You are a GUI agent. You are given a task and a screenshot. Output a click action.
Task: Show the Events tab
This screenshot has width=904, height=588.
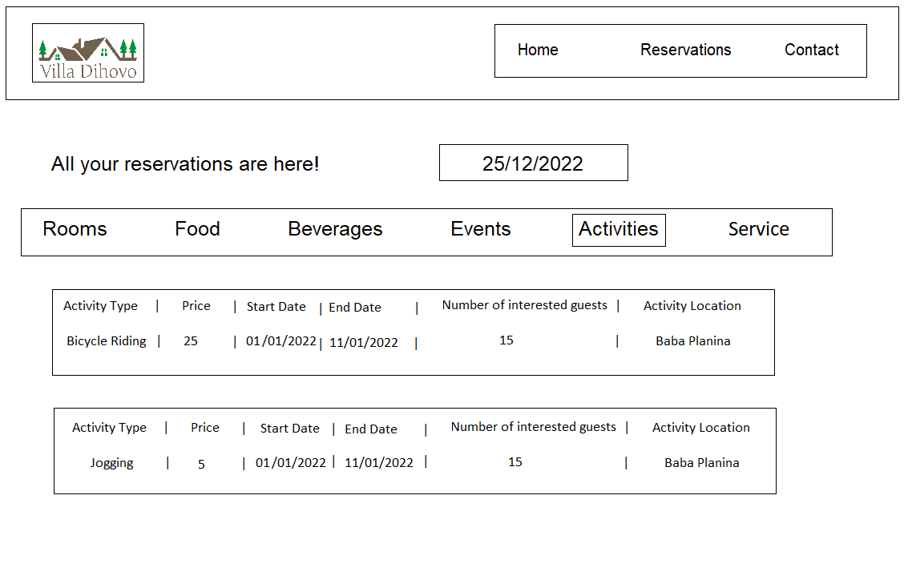(481, 229)
